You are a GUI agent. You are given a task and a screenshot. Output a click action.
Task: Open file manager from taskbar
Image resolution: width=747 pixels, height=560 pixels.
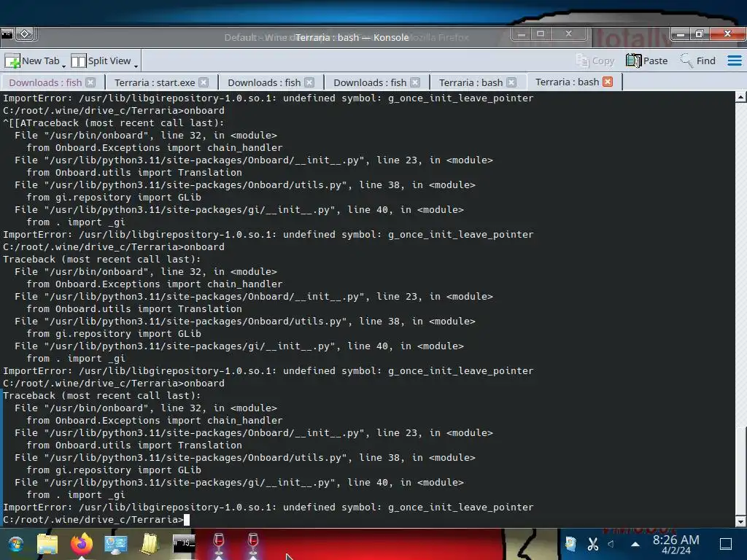pos(47,544)
